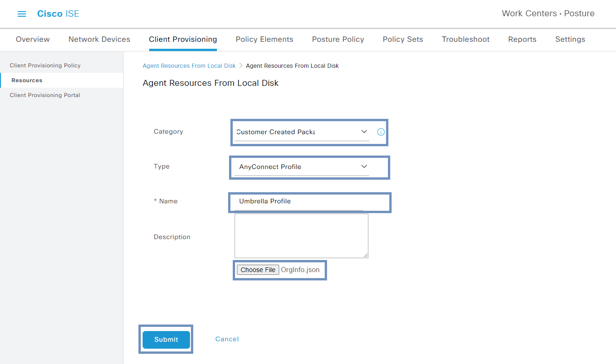Screen dimensions: 616x364
Task: Click the Cisco ISE logo text
Action: 58,14
